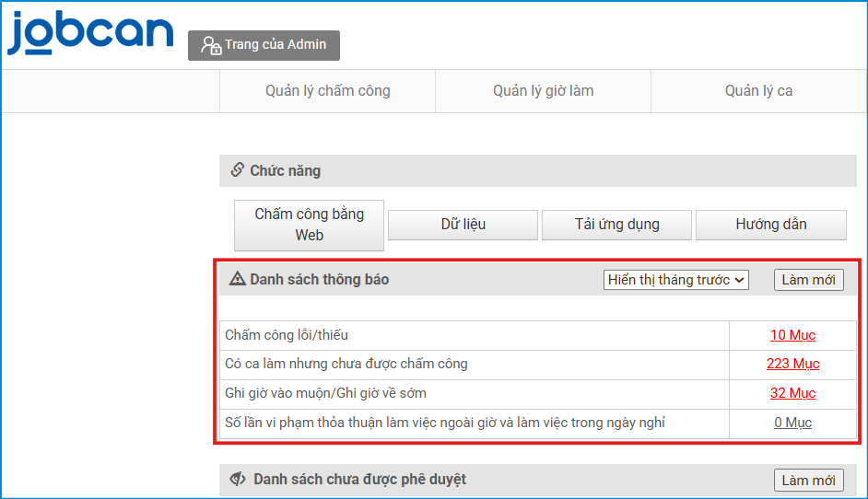Screen dimensions: 868x499
Task: Click the Tải ứng dụng button
Action: pos(616,225)
